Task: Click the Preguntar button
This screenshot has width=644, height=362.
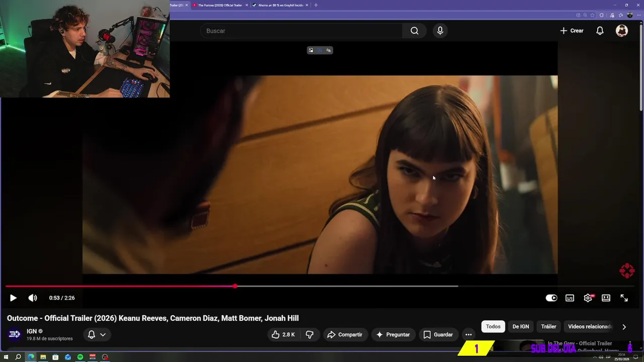Action: click(393, 334)
